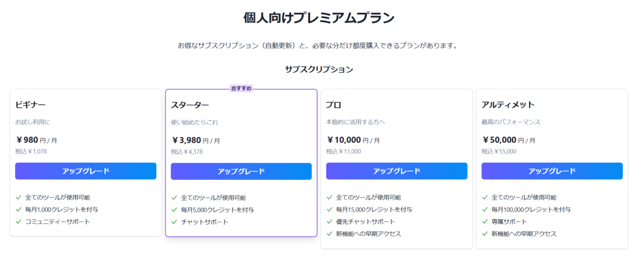This screenshot has height=268, width=644.
Task: Click checkmark beside チャットサポート in スターター
Action: [x=174, y=222]
